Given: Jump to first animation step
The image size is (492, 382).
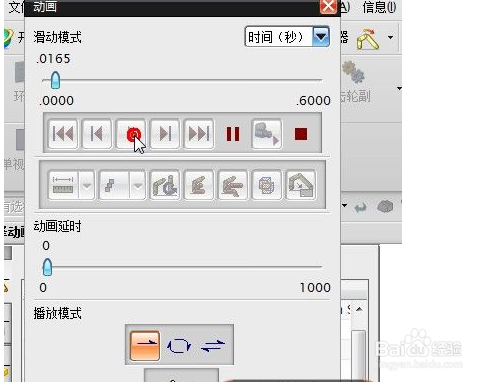Looking at the screenshot, I should coord(63,134).
